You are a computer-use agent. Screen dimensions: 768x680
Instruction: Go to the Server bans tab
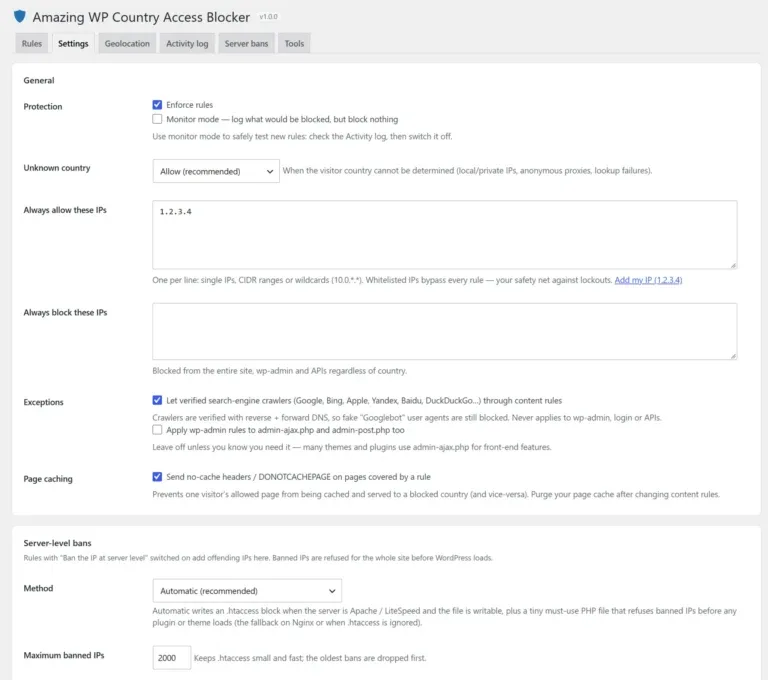246,43
